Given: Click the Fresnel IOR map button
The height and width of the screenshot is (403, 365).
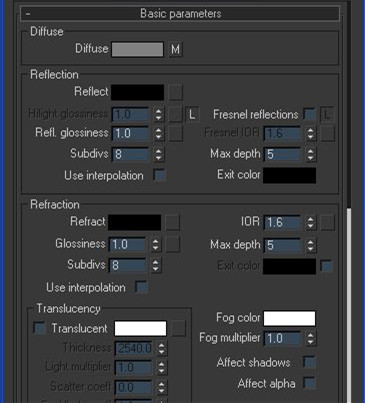Looking at the screenshot, I should pos(327,134).
